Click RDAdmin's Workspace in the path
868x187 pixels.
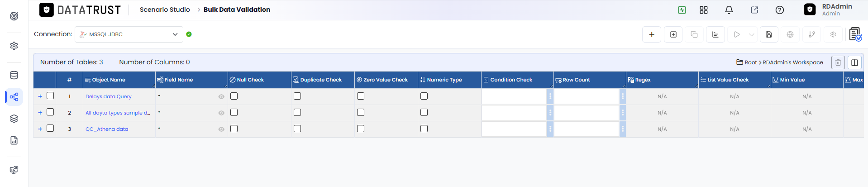(793, 62)
